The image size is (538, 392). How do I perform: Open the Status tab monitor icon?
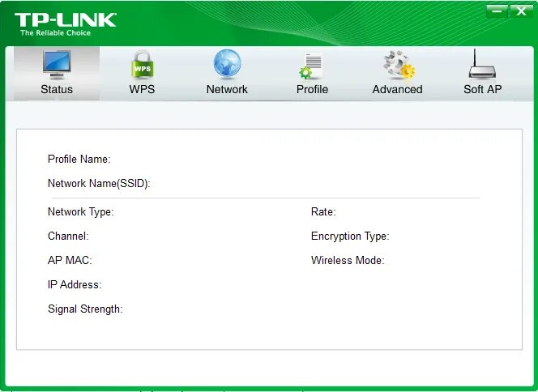pyautogui.click(x=57, y=65)
